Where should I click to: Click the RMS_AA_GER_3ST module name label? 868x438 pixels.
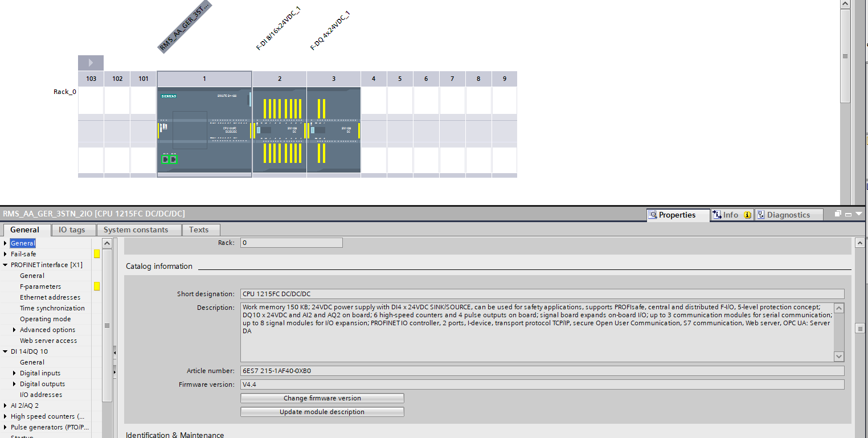pyautogui.click(x=185, y=26)
